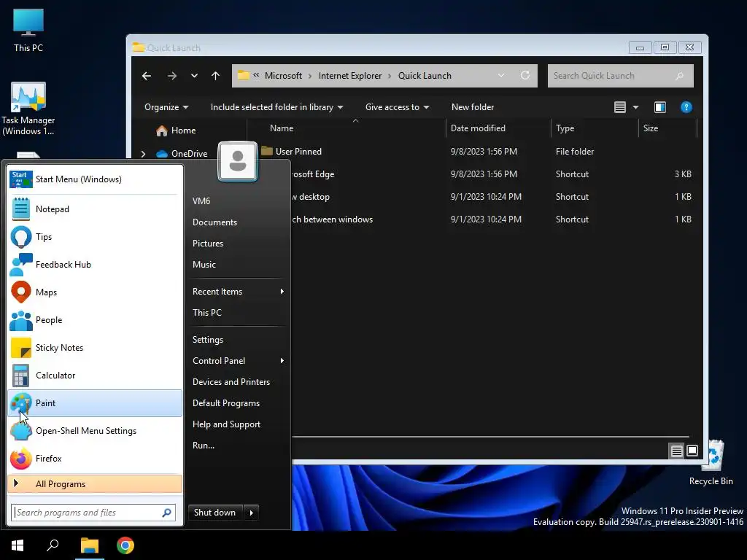
Task: Open taskbar search magnifier
Action: coord(53,545)
